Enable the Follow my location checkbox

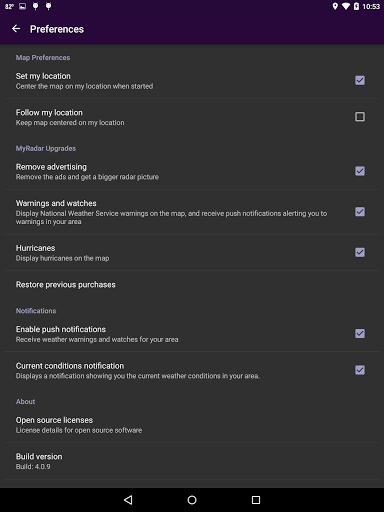(360, 117)
